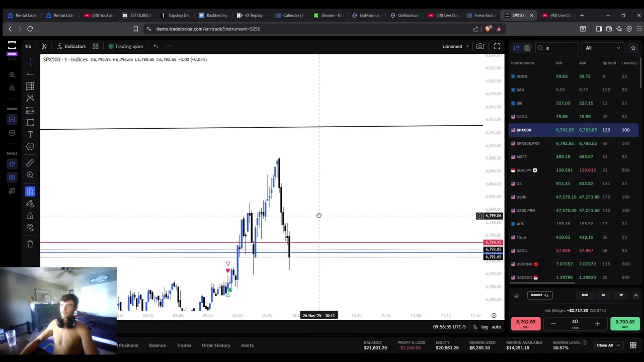Switch to the chart space icon
The height and width of the screenshot is (362, 644).
pyautogui.click(x=12, y=120)
